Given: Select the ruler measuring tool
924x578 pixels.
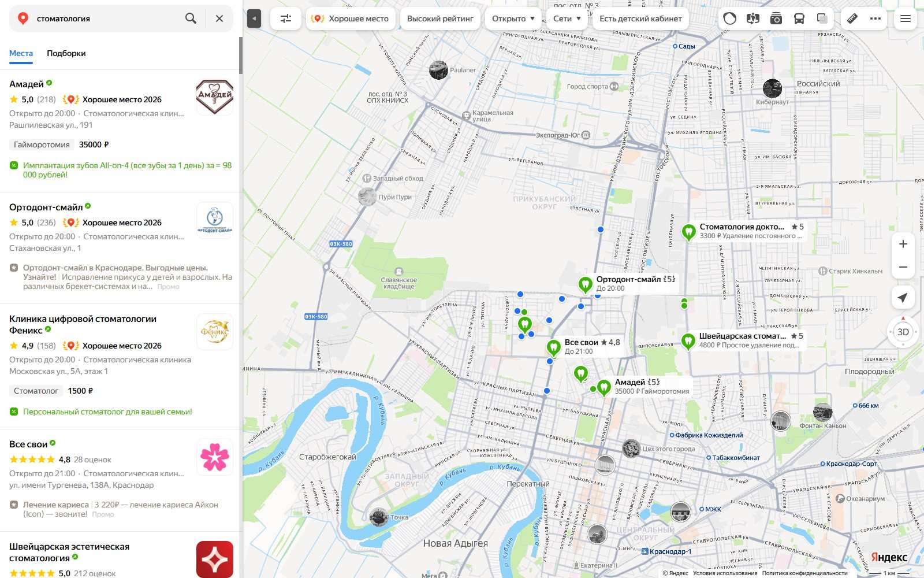Looking at the screenshot, I should [x=852, y=18].
